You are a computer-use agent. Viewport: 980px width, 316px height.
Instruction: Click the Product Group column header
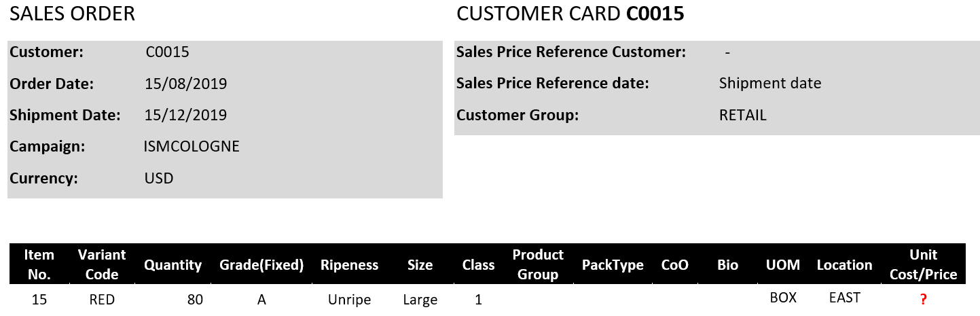pos(538,264)
